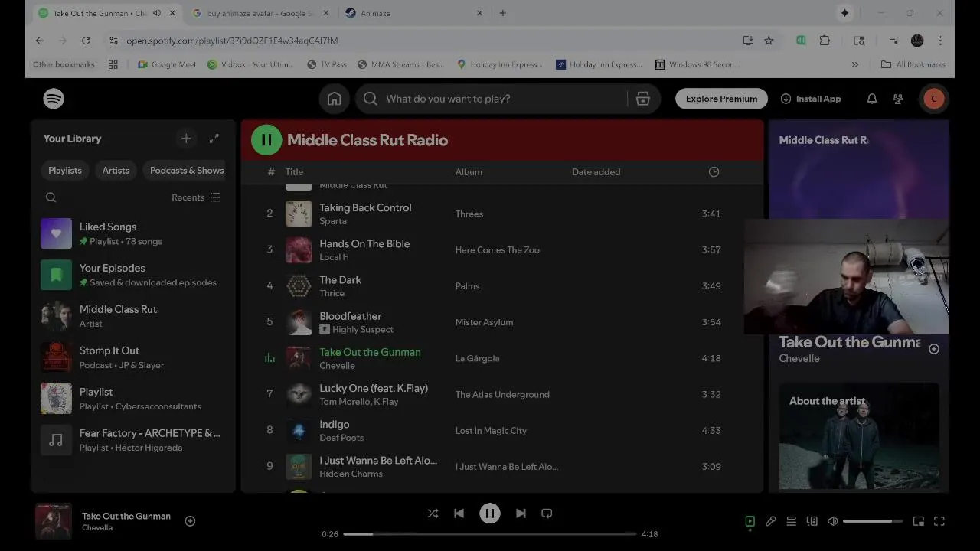This screenshot has width=980, height=551.
Task: Bookmark this page with the star icon
Action: tap(769, 41)
